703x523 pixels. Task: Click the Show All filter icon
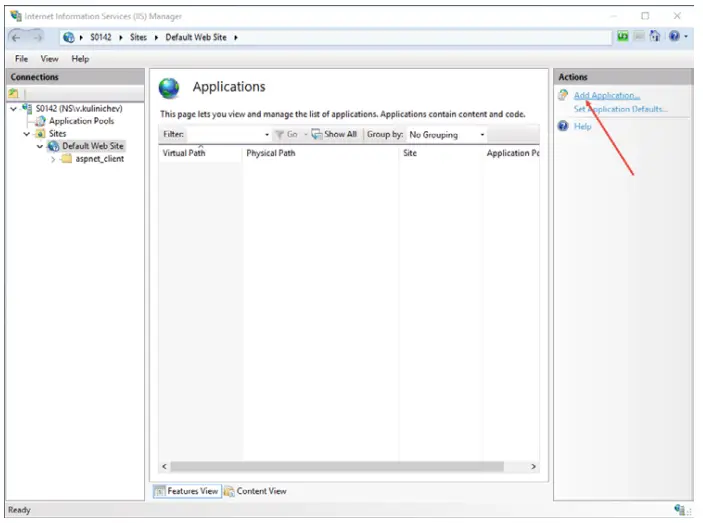317,134
